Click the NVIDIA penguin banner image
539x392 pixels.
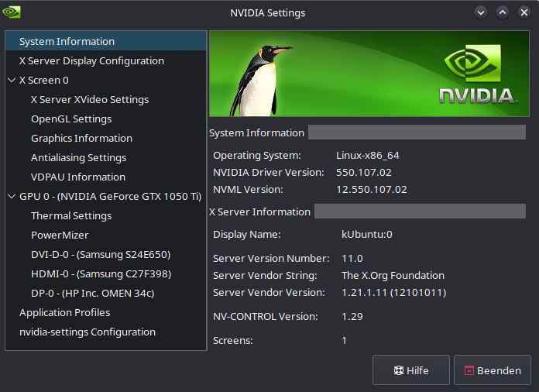coord(369,74)
